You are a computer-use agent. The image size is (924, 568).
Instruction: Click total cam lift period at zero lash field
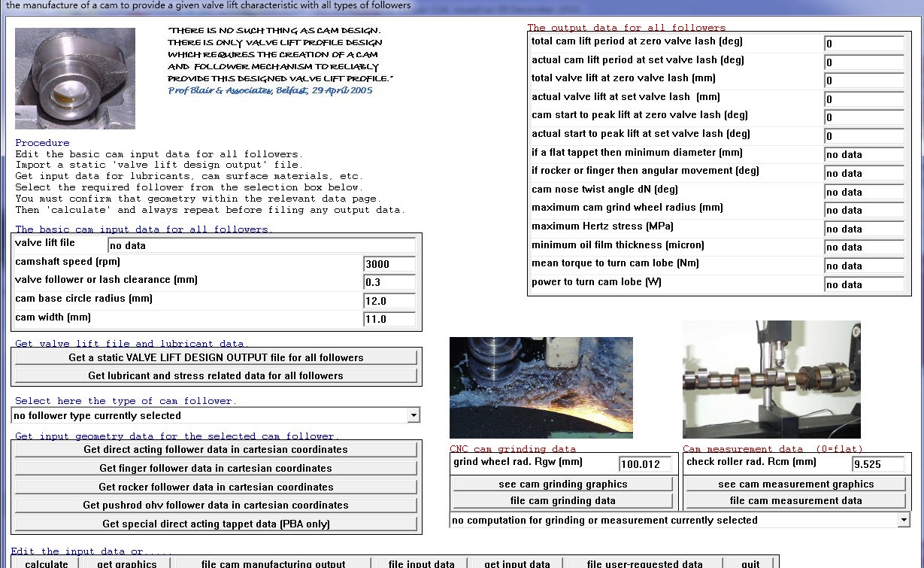click(864, 43)
